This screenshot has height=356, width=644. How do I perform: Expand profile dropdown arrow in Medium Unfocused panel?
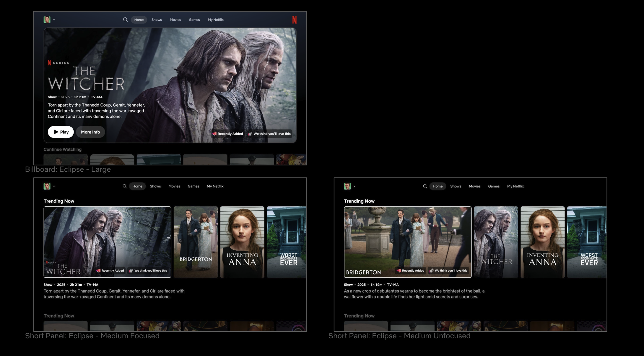(354, 187)
